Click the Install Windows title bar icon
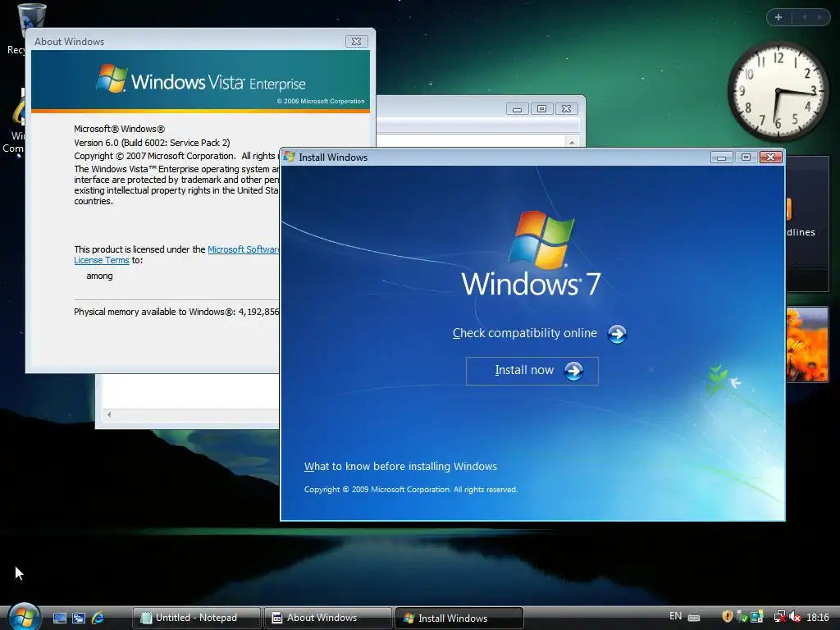The height and width of the screenshot is (630, 840). coord(290,157)
